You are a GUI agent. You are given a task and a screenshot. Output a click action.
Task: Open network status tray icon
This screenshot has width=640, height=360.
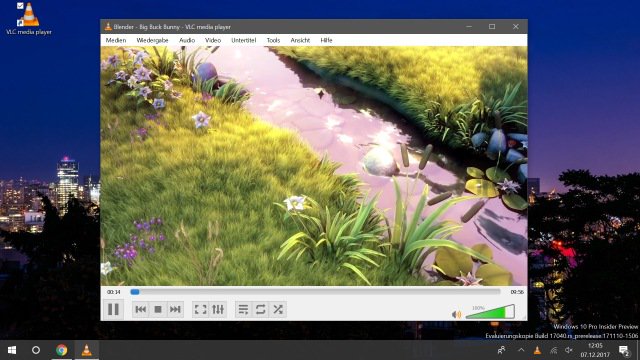coord(553,350)
